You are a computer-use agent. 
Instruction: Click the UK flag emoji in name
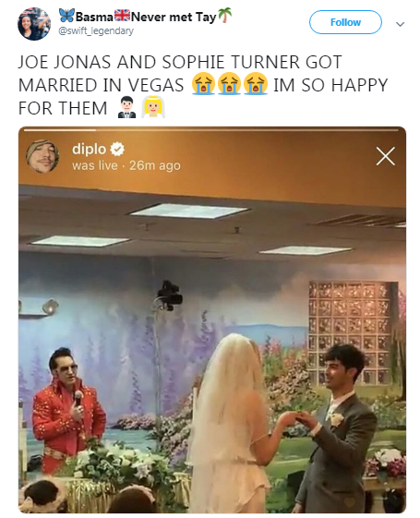(122, 15)
